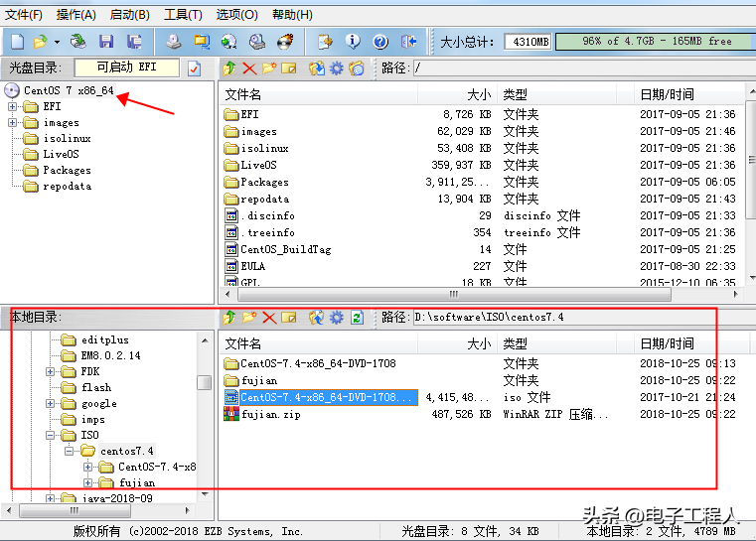
Task: Create a new ISO with the blank page icon
Action: [x=17, y=42]
